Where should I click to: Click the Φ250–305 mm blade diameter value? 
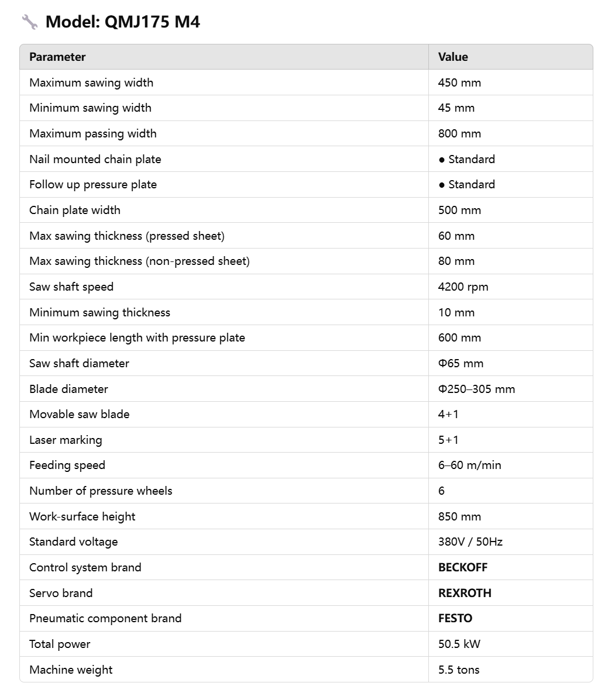476,389
